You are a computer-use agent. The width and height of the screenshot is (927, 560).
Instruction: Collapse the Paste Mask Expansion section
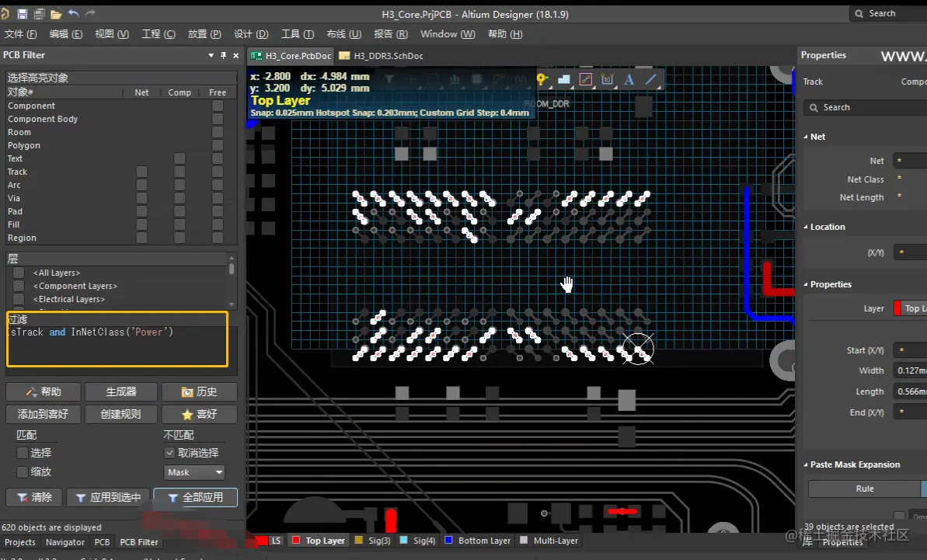[x=806, y=464]
